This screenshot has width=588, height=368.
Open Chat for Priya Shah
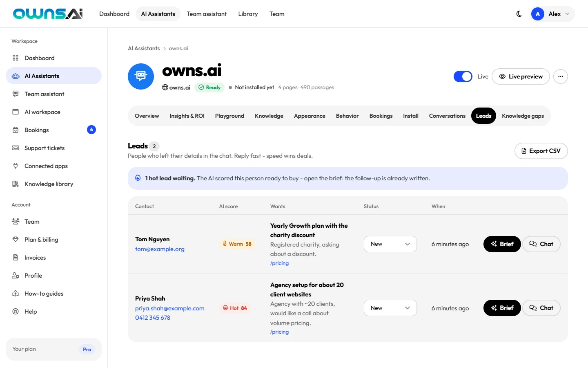click(x=541, y=308)
